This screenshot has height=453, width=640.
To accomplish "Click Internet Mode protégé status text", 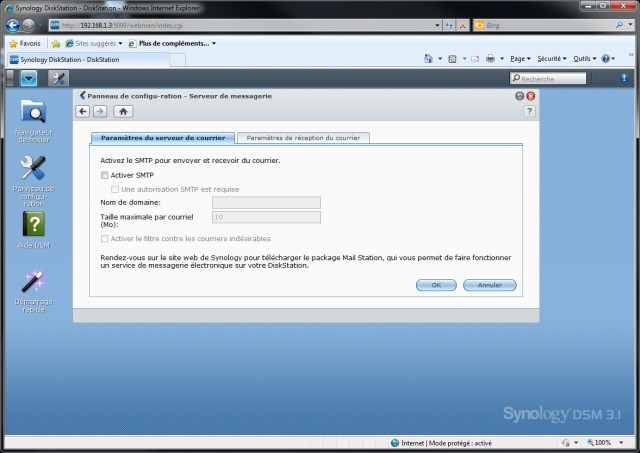I will pos(446,443).
